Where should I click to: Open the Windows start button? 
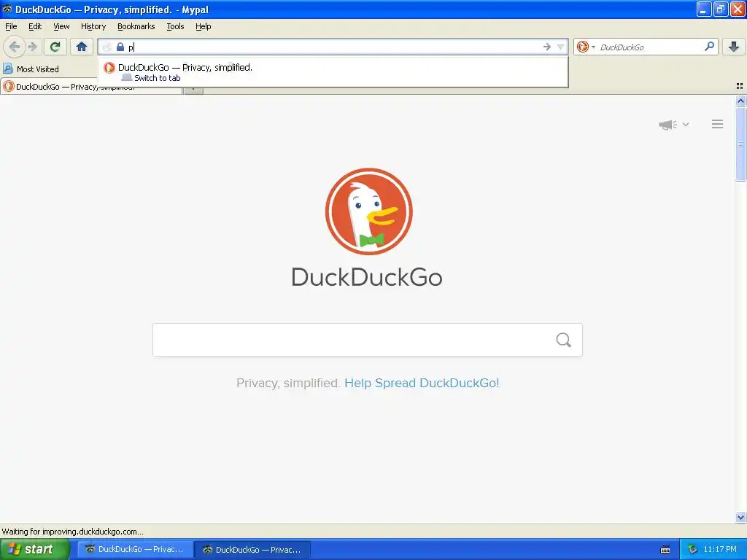(x=34, y=549)
